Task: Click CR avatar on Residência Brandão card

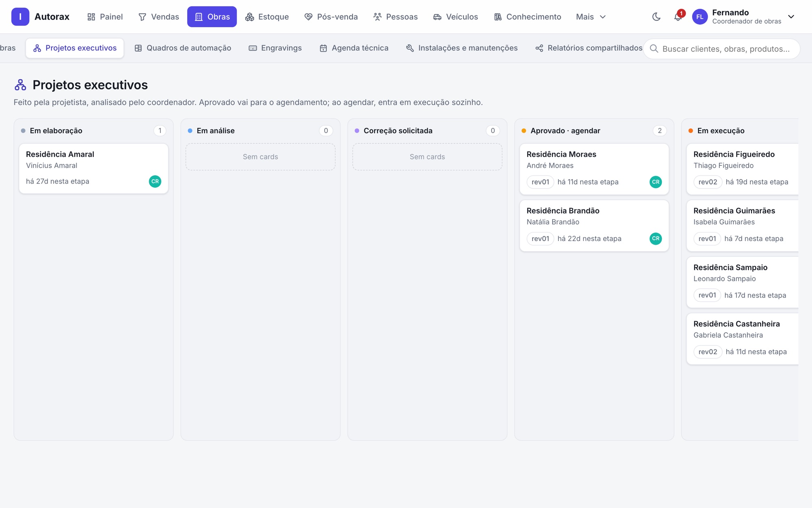Action: point(655,238)
